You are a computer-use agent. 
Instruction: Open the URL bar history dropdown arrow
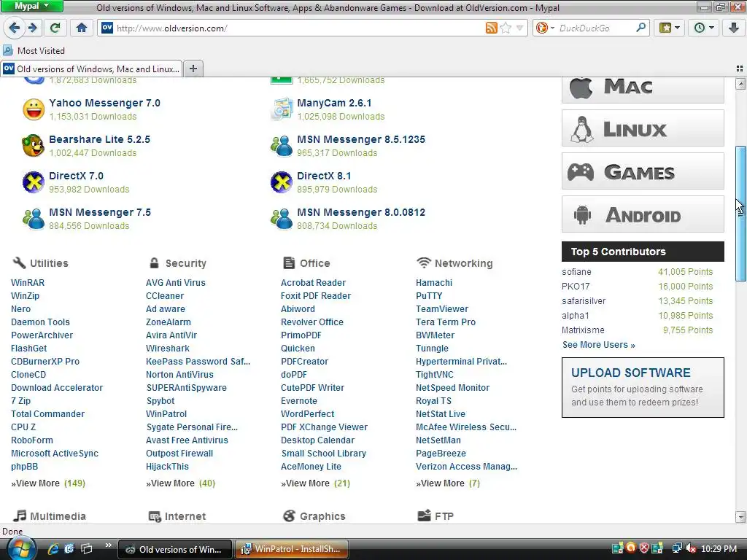pos(519,28)
